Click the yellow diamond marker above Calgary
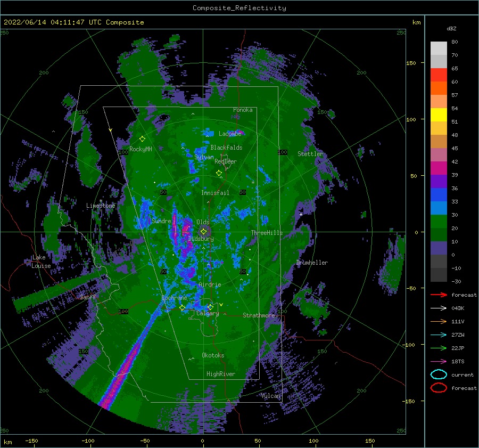 [210, 307]
